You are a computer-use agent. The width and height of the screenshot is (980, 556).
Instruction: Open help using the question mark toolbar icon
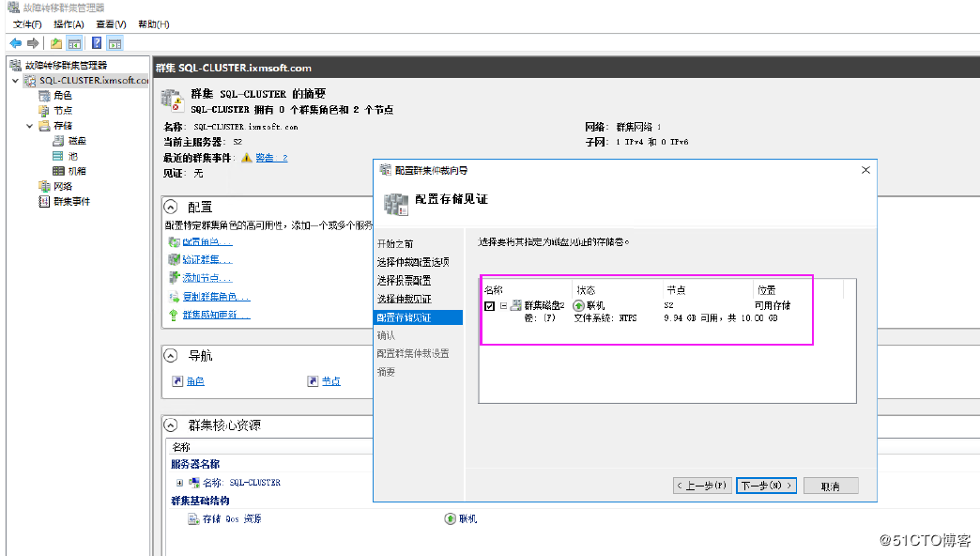coord(97,41)
